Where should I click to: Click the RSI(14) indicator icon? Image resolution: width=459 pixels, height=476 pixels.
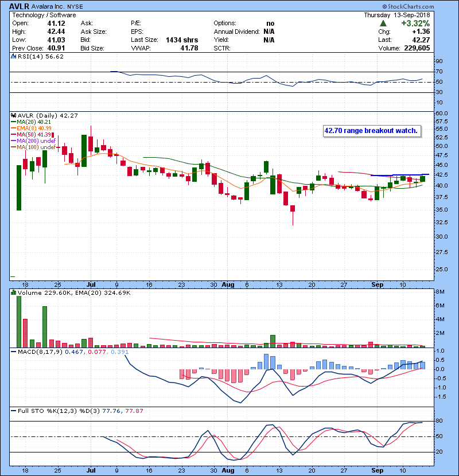(x=13, y=56)
